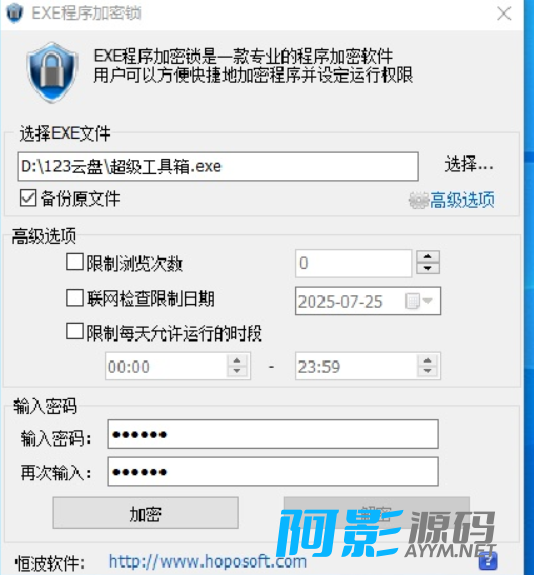Click the blue shield lock logo
534x575 pixels.
(52, 72)
